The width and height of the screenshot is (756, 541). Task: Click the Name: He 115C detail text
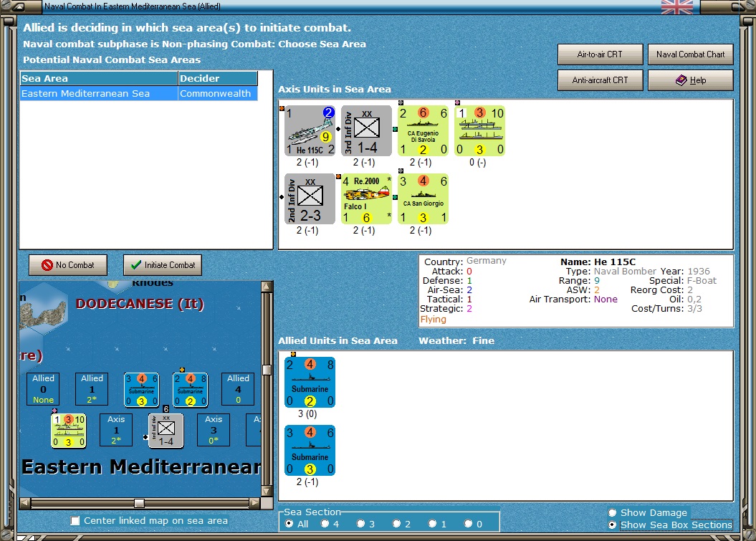598,262
